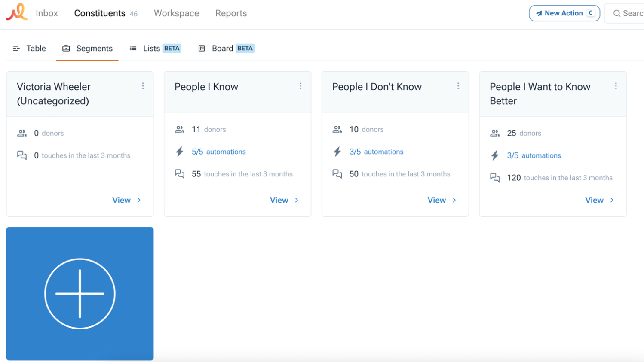The image size is (644, 362).
Task: Open People I Want to Know Better options
Action: tap(616, 86)
